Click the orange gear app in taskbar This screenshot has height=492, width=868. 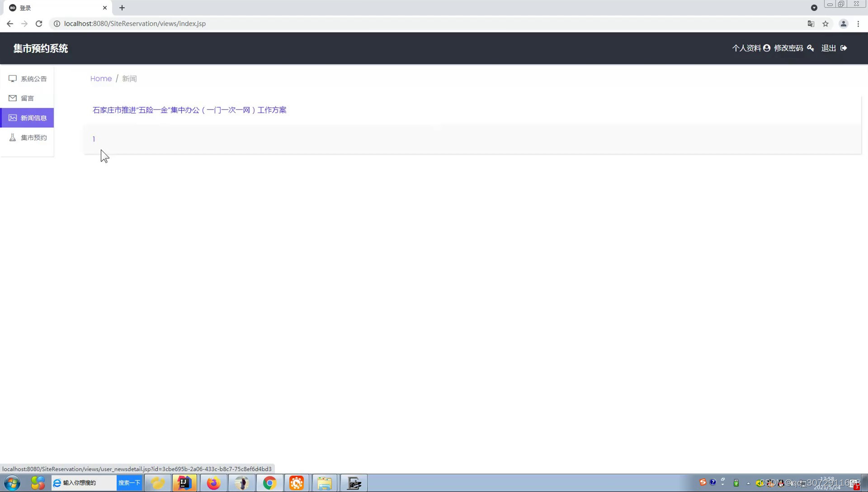297,483
